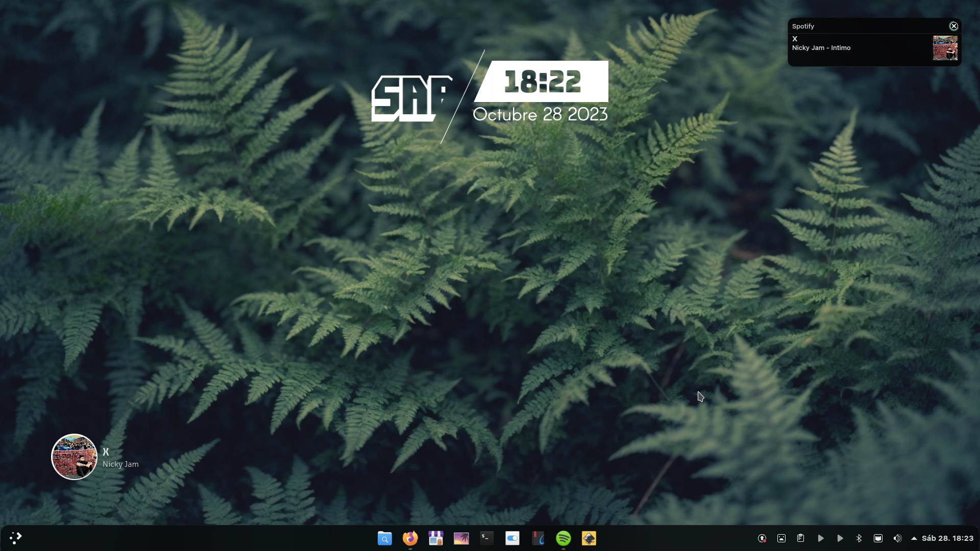Open the calendar from the panel clock
The height and width of the screenshot is (551, 980).
pyautogui.click(x=948, y=538)
